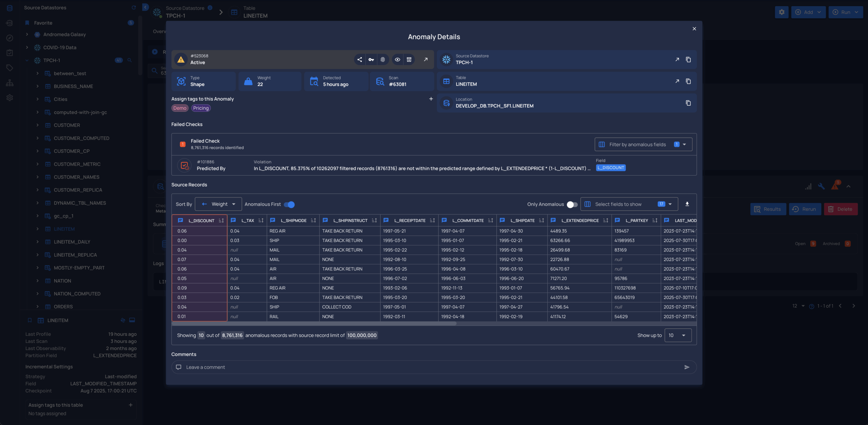868x425 pixels.
Task: Click the Results button in the background page
Action: 768,209
